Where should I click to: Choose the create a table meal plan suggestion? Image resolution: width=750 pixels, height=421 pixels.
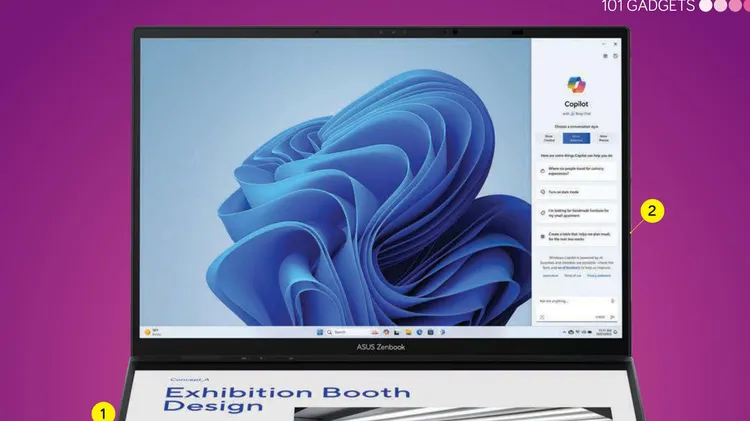[x=576, y=236]
